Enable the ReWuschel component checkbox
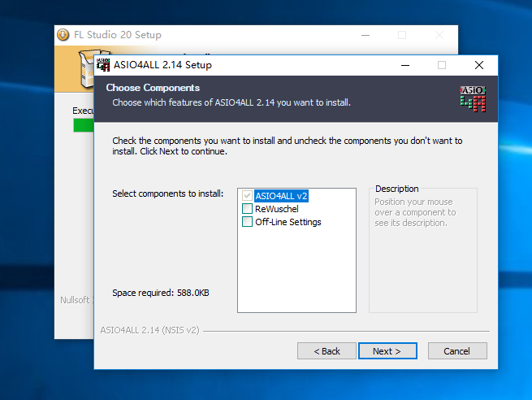Screen dimensions: 532x400 (247, 208)
